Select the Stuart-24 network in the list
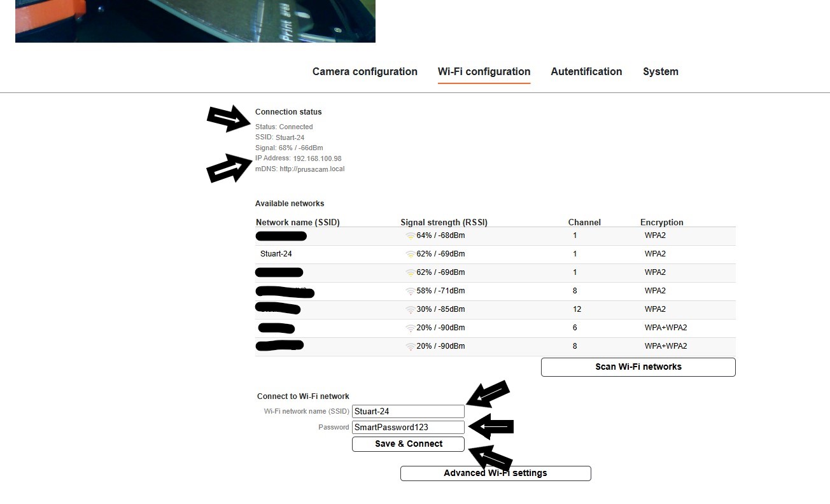Viewport: 830px width, 504px height. point(276,254)
